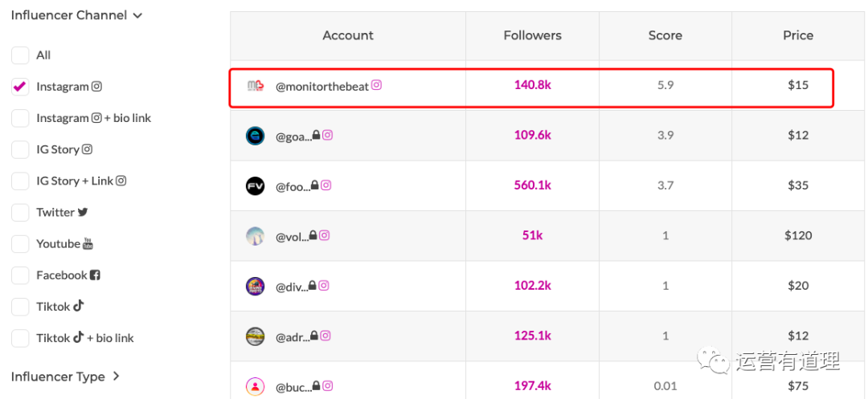868x399 pixels.
Task: Click the @monitorthebeat profile avatar
Action: coord(255,86)
